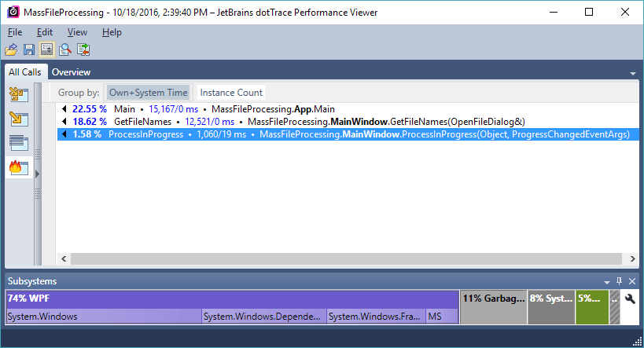Expand the sidebar panel arrow
The image size is (644, 348).
click(x=38, y=174)
